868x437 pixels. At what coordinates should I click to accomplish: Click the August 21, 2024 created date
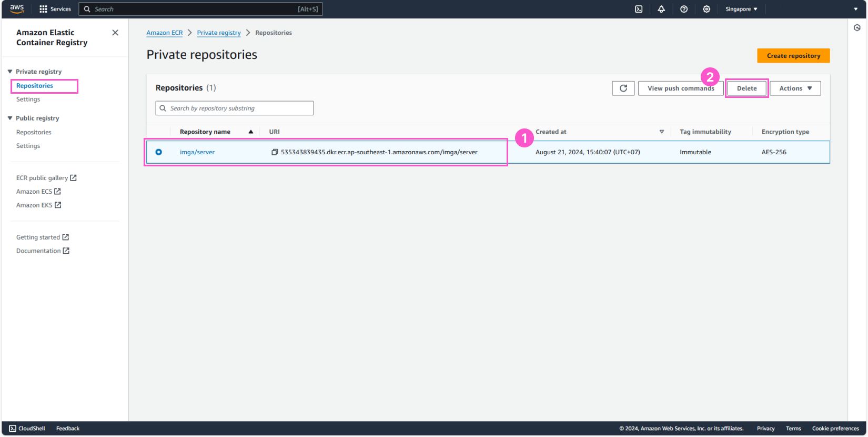(x=588, y=152)
